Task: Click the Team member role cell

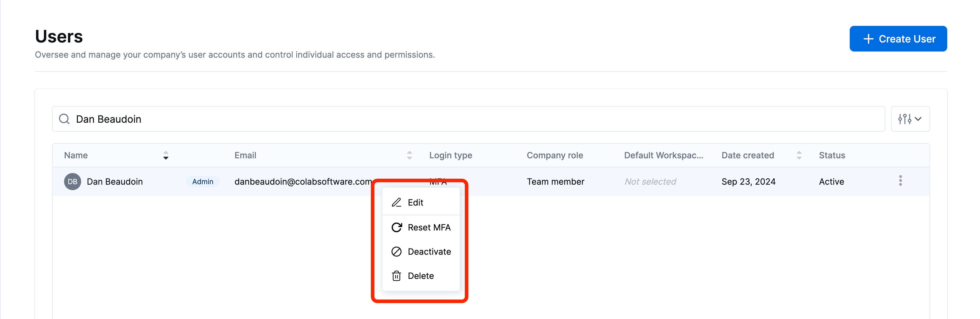Action: pos(555,182)
